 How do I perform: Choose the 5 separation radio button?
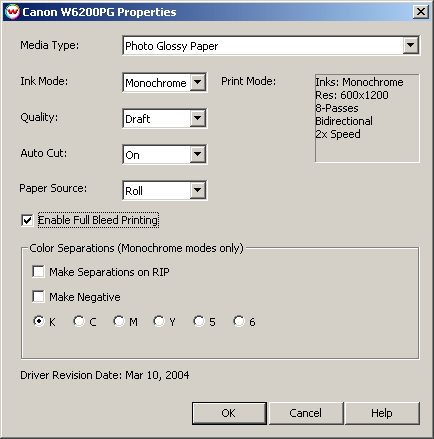click(199, 321)
